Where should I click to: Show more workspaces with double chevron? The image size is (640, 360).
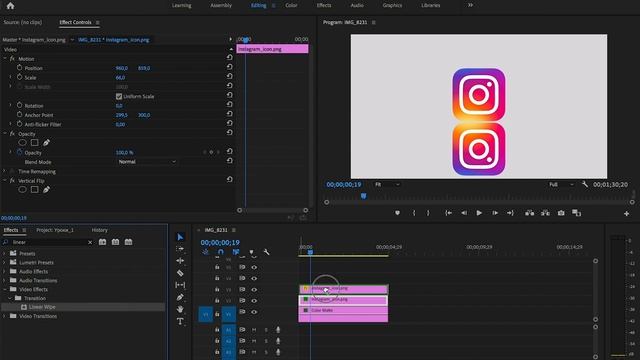point(470,5)
